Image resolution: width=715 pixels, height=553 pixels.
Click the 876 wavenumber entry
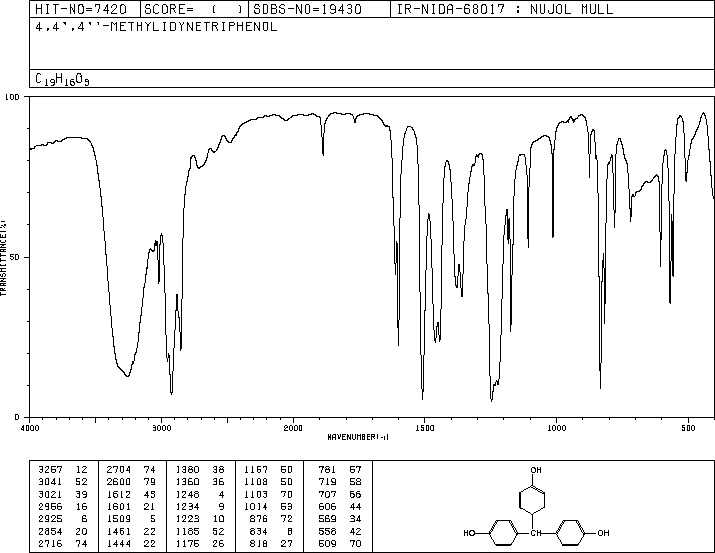pos(259,519)
